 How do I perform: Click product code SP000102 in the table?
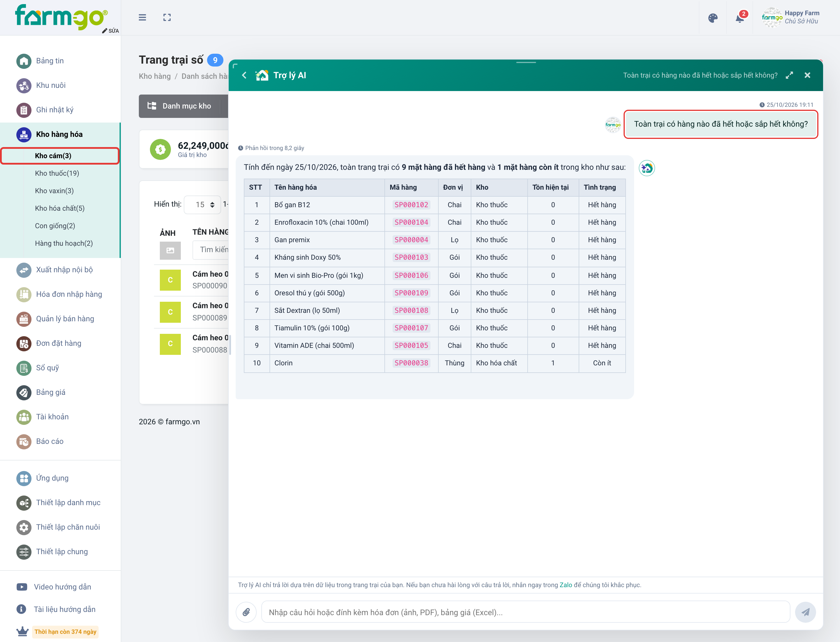click(x=411, y=205)
